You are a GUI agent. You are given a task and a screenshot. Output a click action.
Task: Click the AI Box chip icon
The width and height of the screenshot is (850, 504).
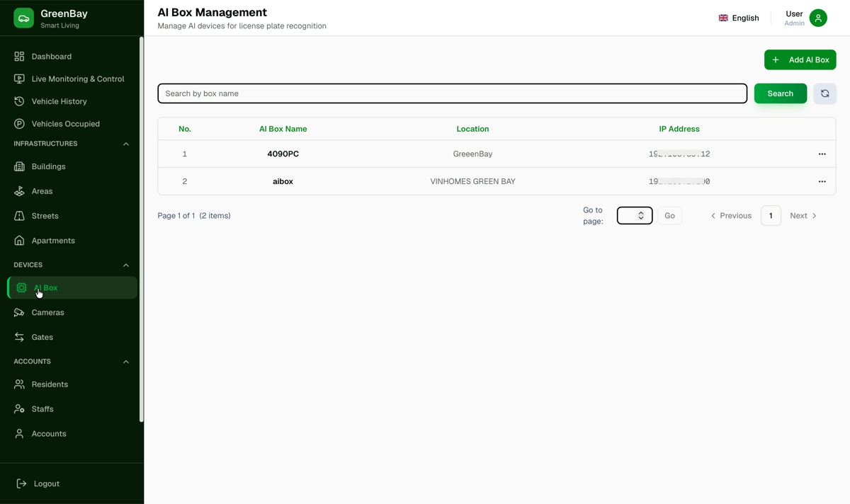(x=21, y=287)
